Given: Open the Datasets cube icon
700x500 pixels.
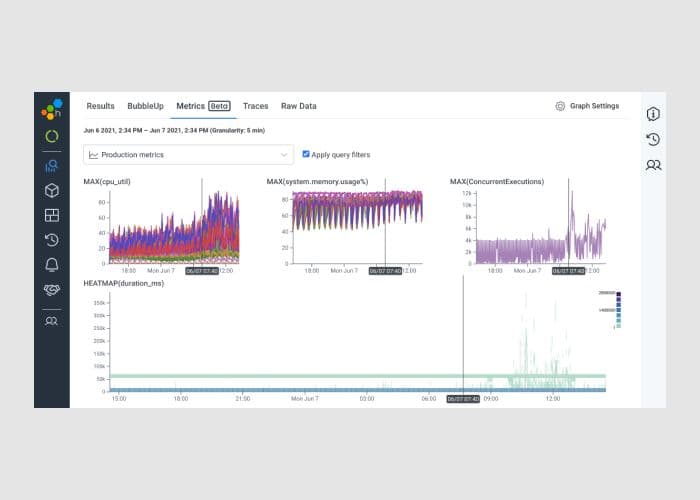Looking at the screenshot, I should (51, 190).
